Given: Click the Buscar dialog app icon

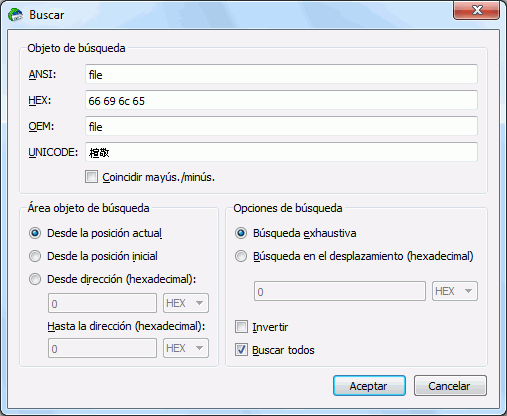Looking at the screenshot, I should [15, 15].
